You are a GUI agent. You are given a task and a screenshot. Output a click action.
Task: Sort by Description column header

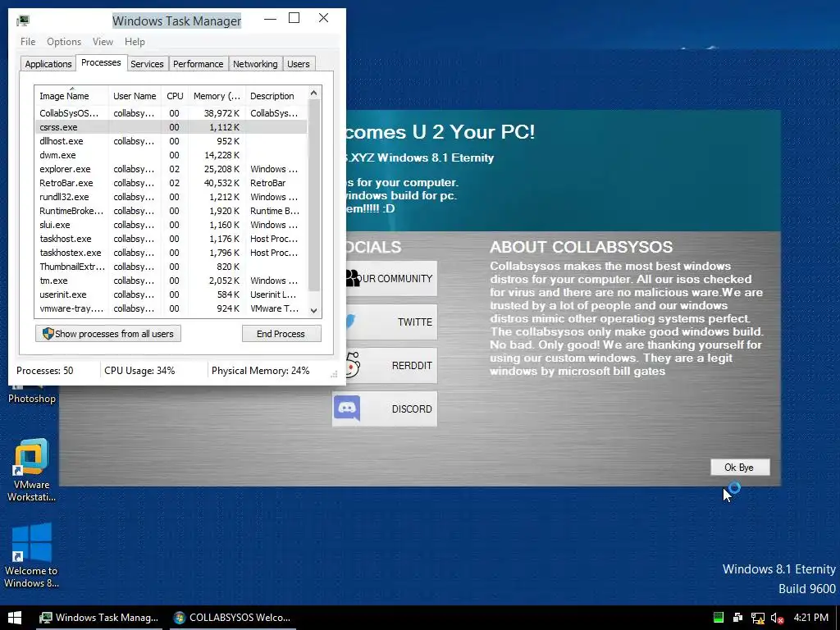coord(276,96)
